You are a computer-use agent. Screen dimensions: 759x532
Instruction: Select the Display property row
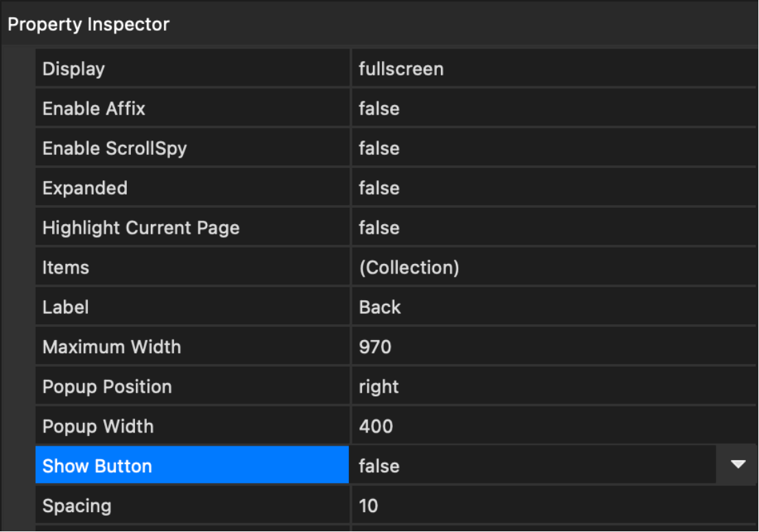point(73,69)
